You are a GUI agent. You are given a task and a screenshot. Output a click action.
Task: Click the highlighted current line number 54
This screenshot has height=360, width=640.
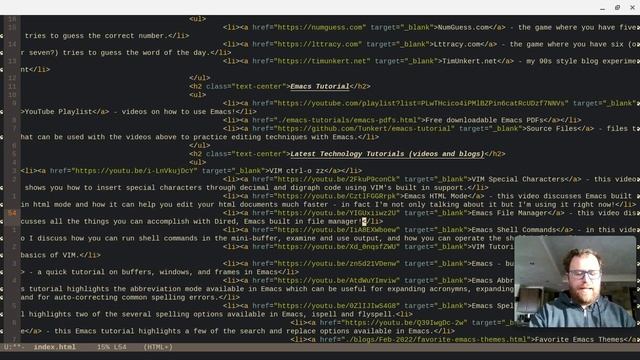(11, 213)
